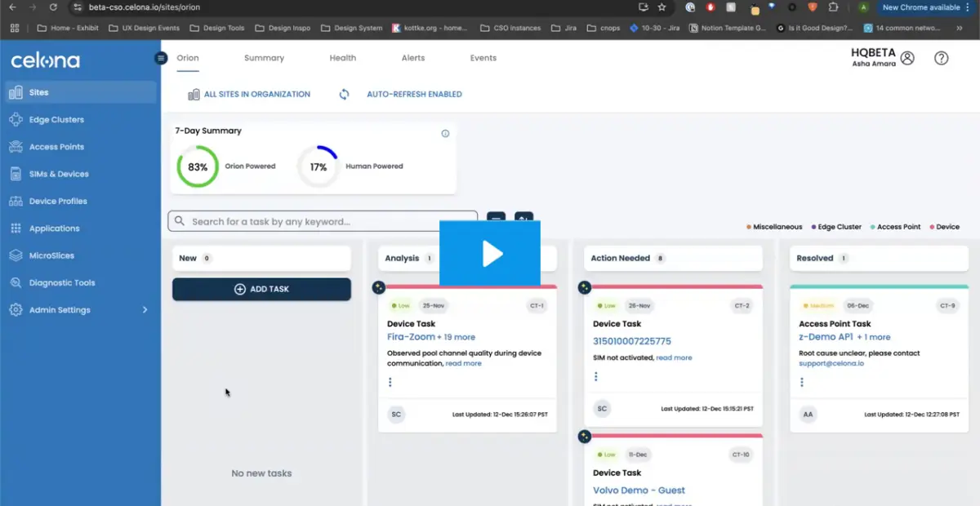Open options menu on z-Demo AP1 card
This screenshot has width=980, height=506.
[x=802, y=382]
